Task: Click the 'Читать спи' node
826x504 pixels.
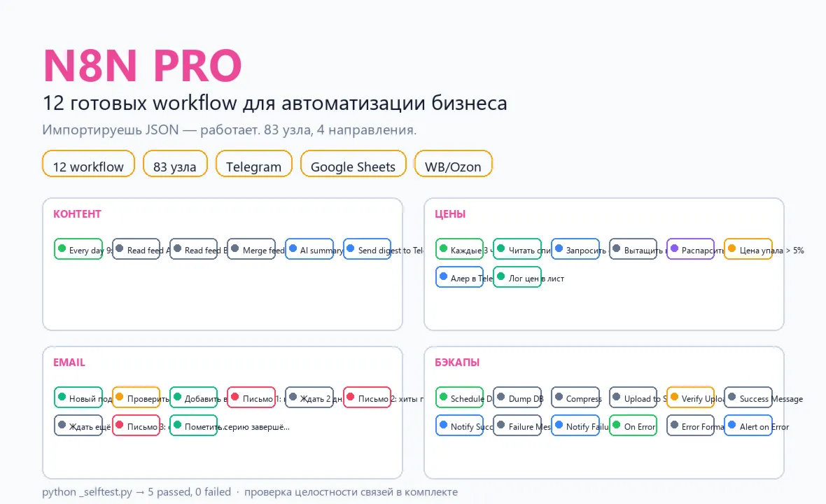Action: (x=517, y=249)
